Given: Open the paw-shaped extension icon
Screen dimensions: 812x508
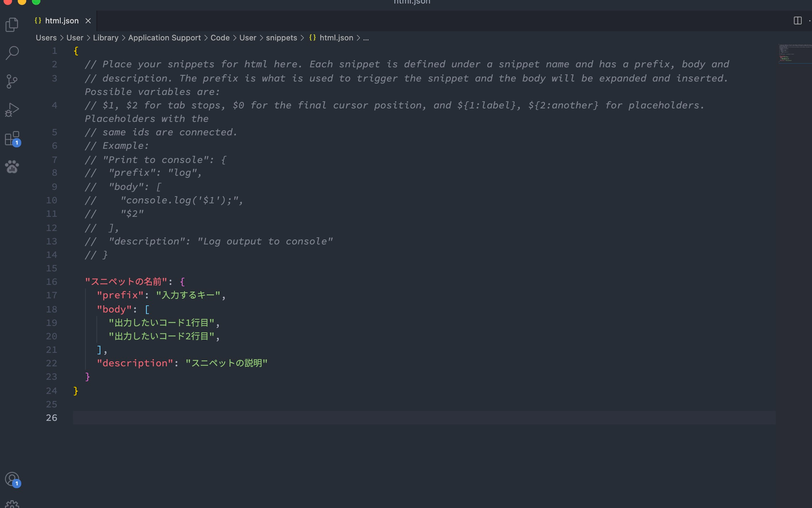Looking at the screenshot, I should point(12,166).
